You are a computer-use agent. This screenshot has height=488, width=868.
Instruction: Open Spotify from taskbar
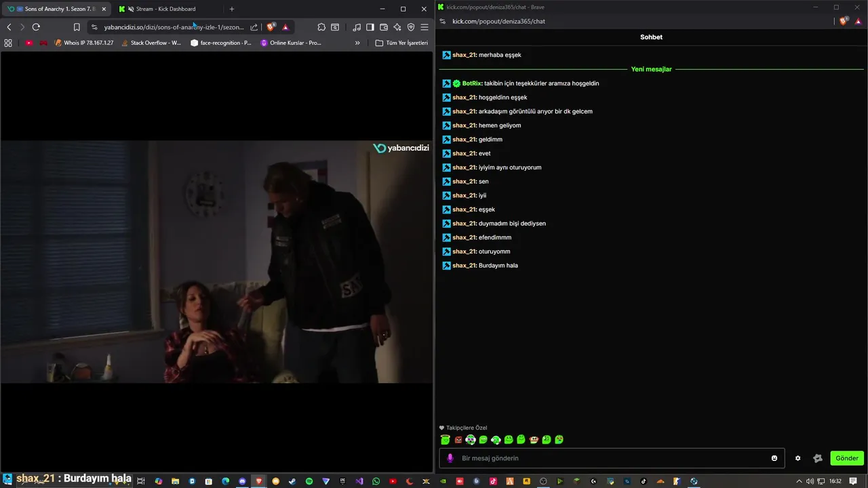309,481
